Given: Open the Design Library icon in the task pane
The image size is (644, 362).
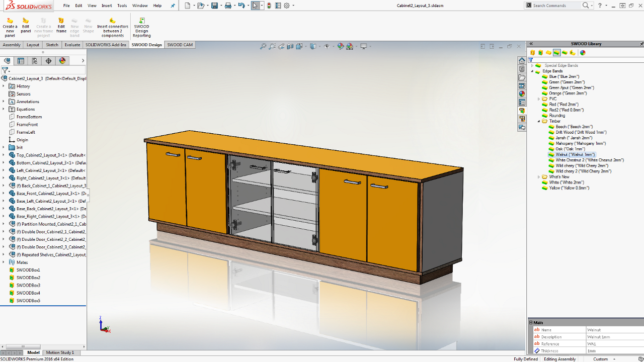Looking at the screenshot, I should pos(522,69).
